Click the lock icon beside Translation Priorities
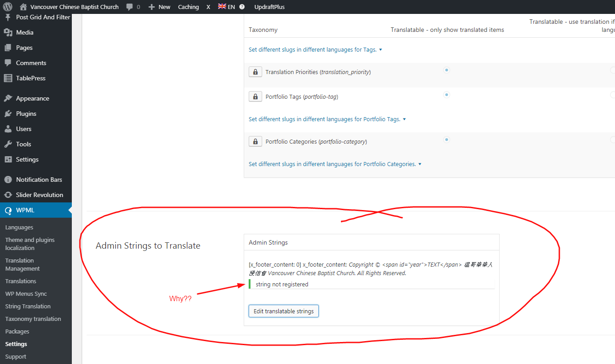 click(x=255, y=72)
